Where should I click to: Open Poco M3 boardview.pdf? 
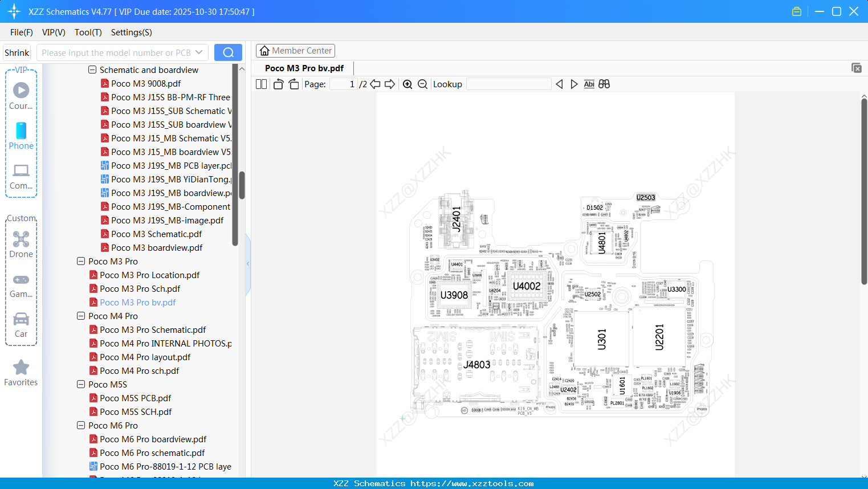(x=157, y=248)
